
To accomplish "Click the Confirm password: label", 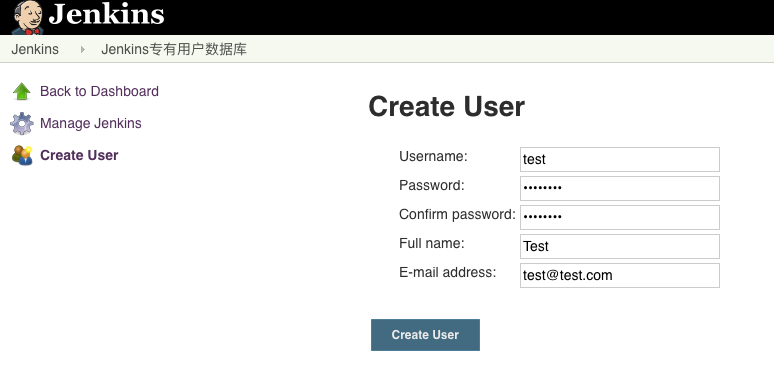I will coord(457,215).
